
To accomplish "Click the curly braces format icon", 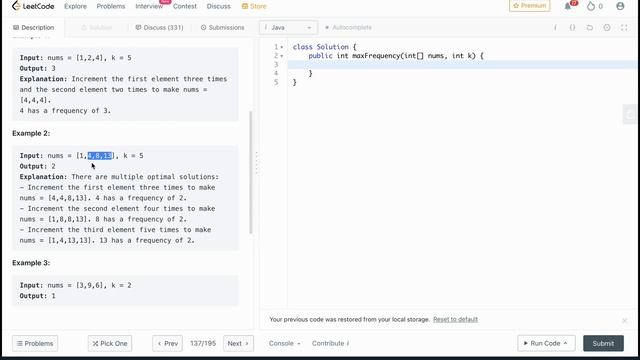I will click(572, 27).
